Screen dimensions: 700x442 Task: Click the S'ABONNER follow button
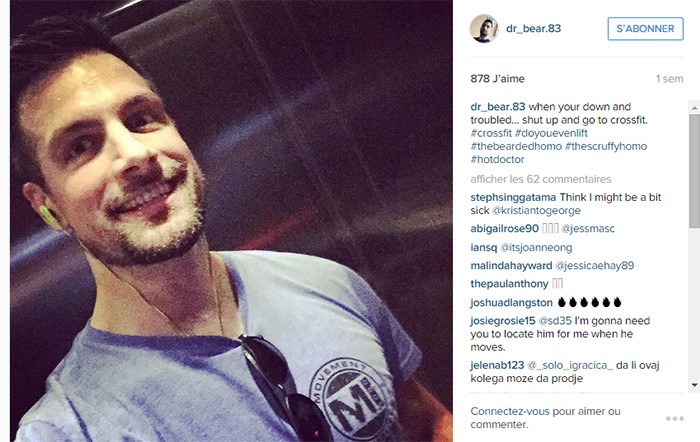(x=645, y=29)
